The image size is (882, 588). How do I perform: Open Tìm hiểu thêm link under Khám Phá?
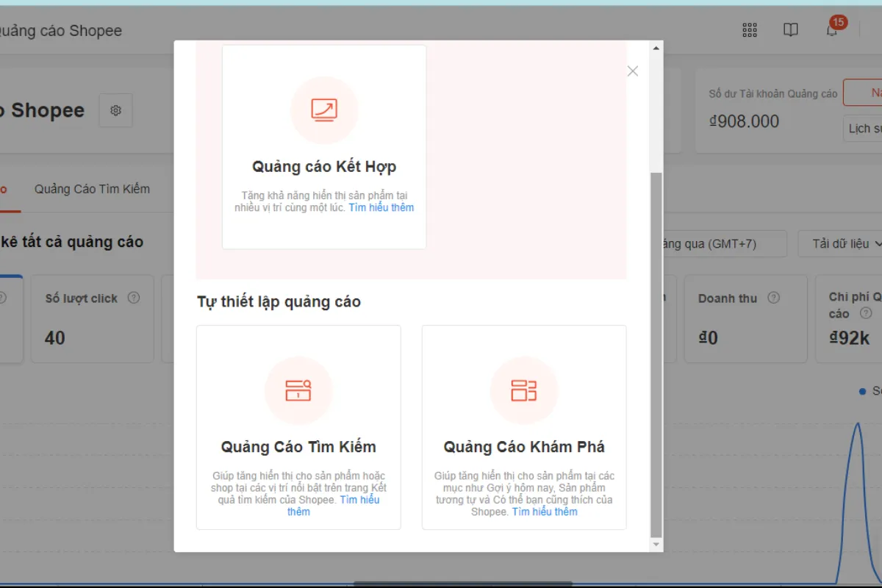(545, 512)
